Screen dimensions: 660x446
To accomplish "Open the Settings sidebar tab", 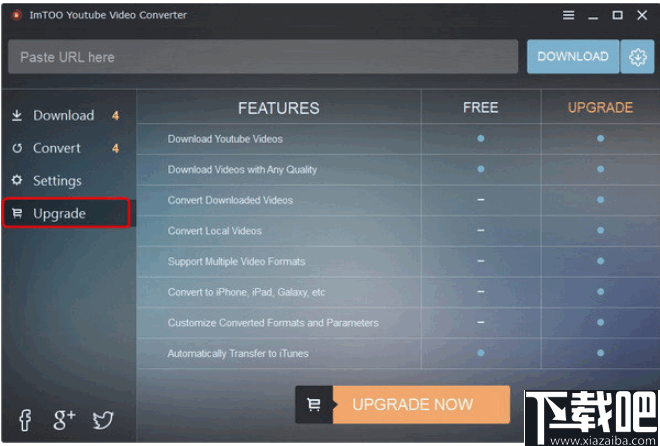I will pos(69,181).
